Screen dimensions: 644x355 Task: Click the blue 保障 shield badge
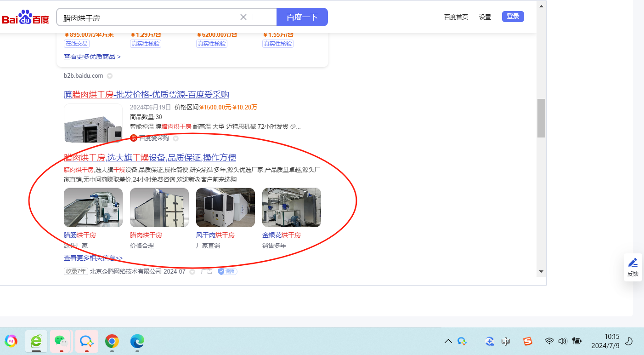227,271
